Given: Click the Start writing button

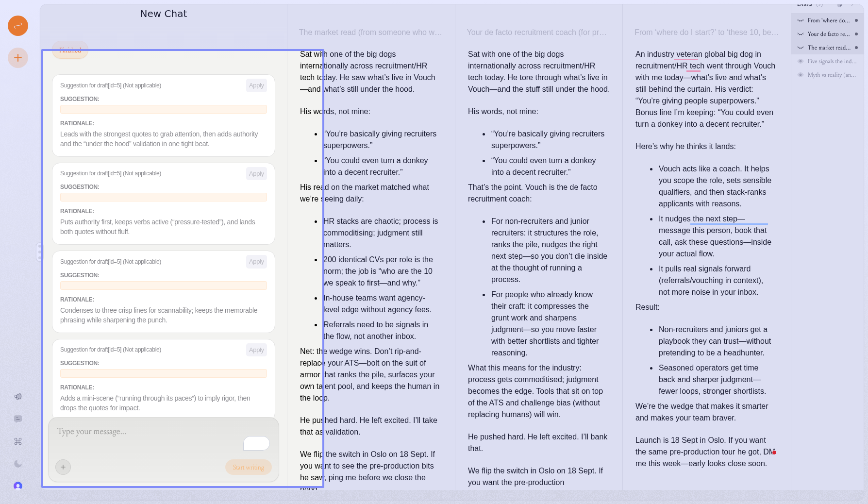Looking at the screenshot, I should click(x=248, y=468).
